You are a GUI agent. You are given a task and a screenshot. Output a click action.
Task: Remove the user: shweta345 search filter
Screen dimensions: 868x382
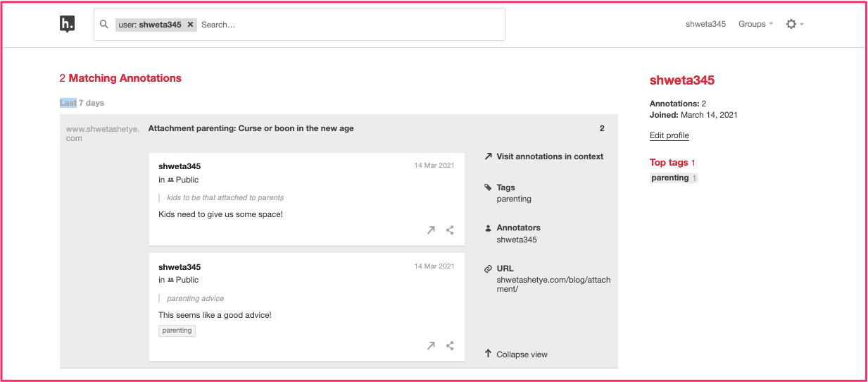(190, 25)
